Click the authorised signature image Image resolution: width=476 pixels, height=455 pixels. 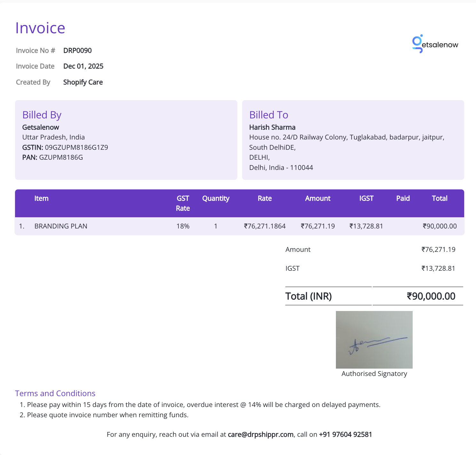tap(374, 339)
